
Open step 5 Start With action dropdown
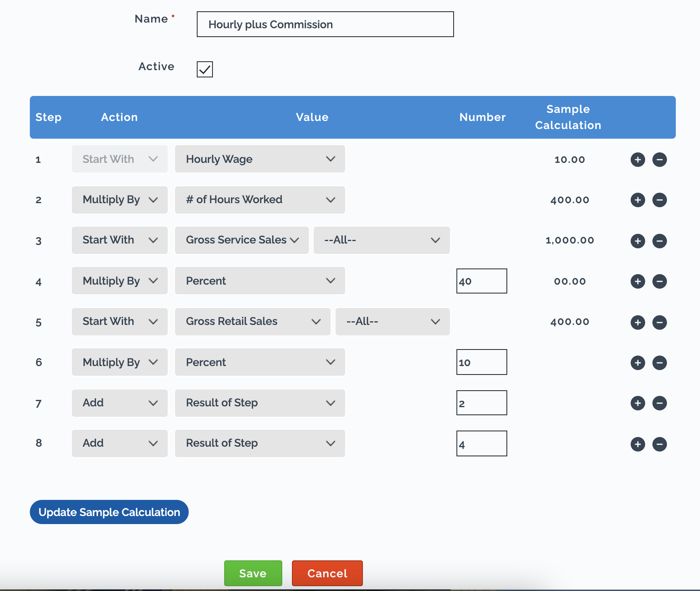click(120, 322)
